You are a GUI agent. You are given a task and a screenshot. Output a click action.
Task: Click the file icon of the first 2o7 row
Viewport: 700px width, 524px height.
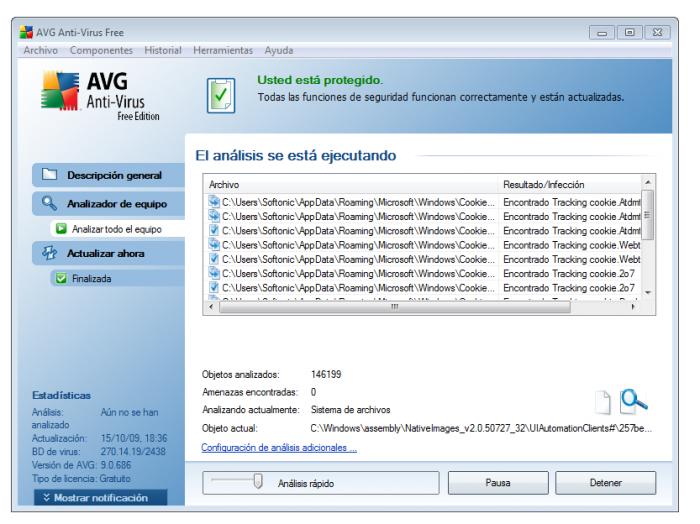click(x=214, y=273)
